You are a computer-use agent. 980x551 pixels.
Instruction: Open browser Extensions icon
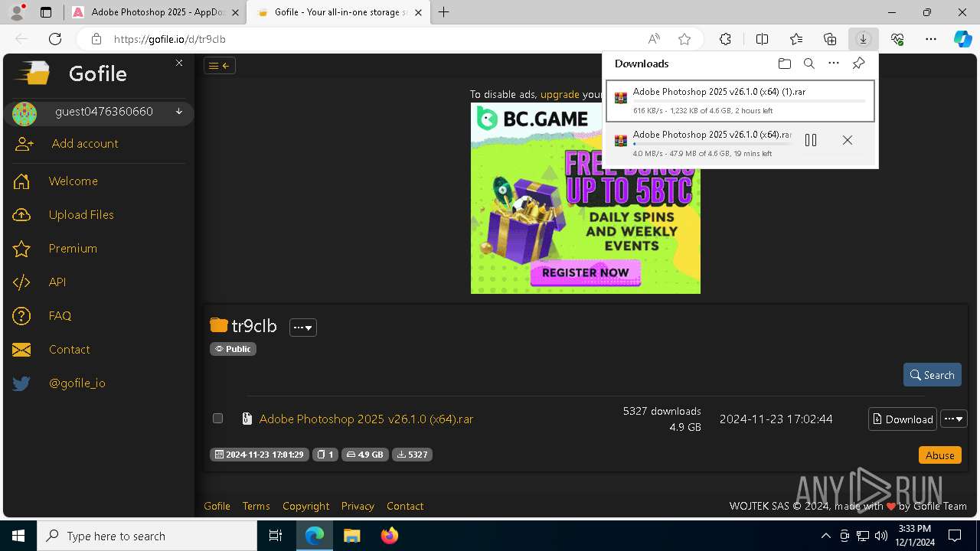(725, 39)
